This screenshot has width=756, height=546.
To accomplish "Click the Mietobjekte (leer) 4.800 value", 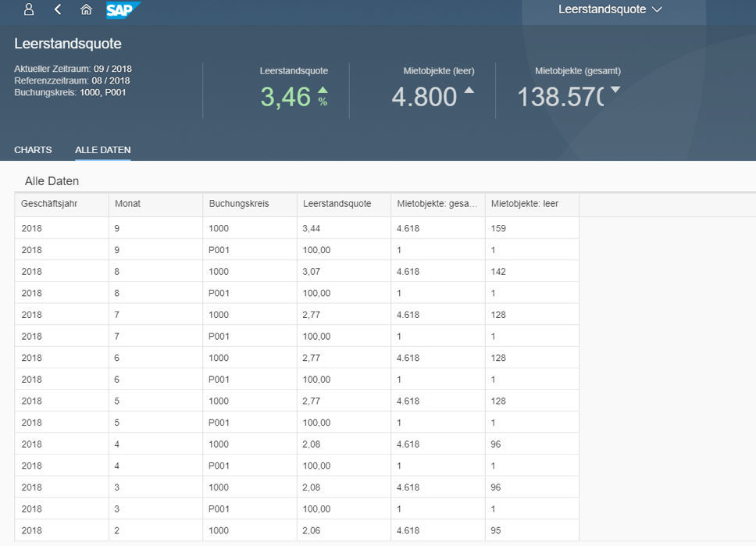I will [x=424, y=97].
